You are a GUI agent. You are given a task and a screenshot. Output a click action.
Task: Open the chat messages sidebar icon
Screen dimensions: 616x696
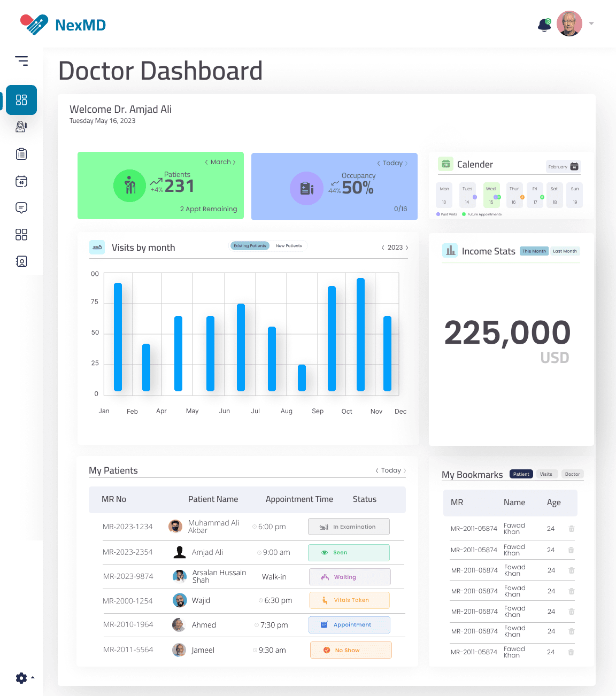(21, 208)
